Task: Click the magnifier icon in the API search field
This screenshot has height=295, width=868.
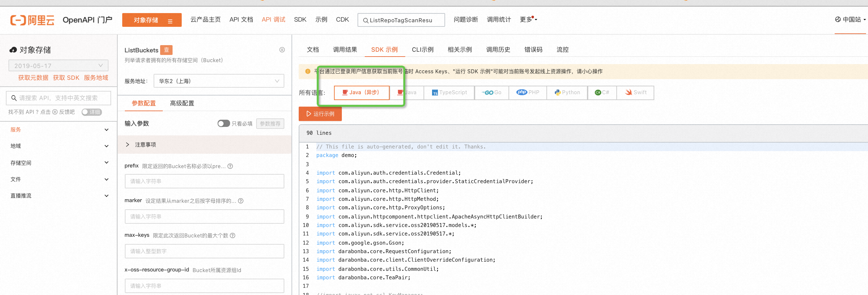Action: pyautogui.click(x=14, y=98)
